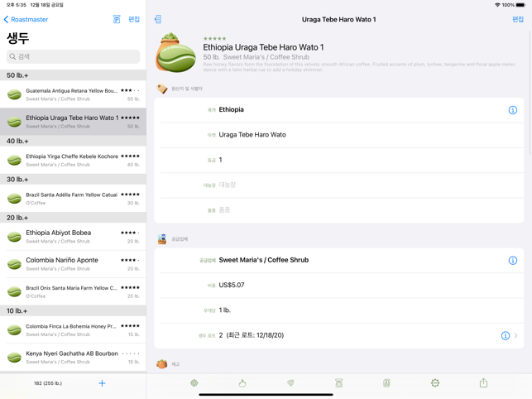The image size is (532, 399).
Task: Tap origin tag icon section header
Action: click(162, 89)
